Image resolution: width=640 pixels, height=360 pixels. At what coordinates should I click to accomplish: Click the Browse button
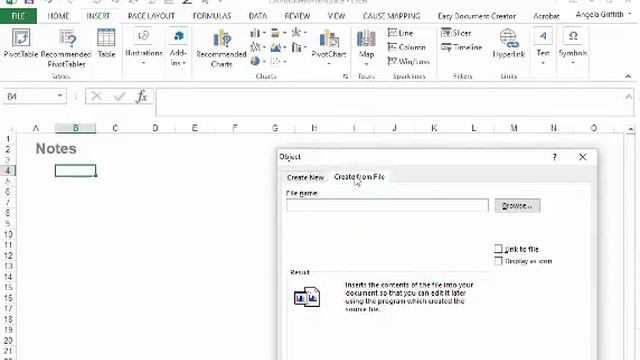point(517,206)
